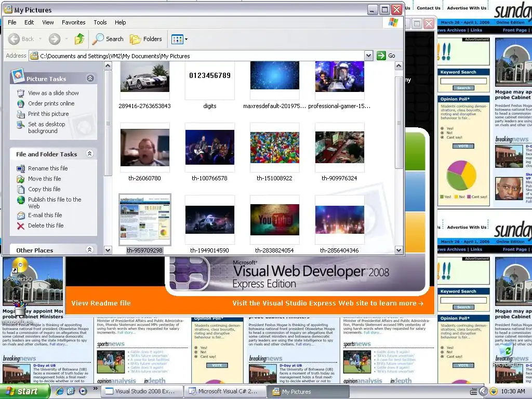Show hidden system tray icons
Viewport: 532px width, 399px height.
(484, 392)
